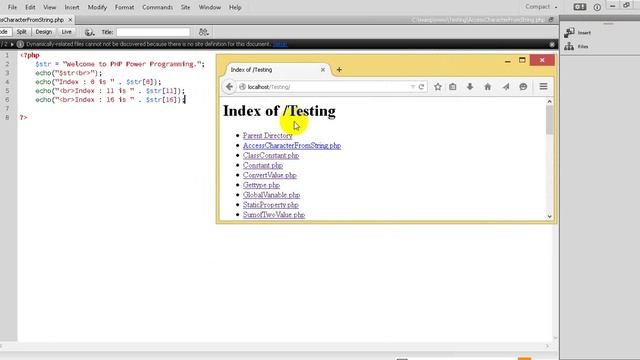640x360 pixels.
Task: Click browser scrollbar down arrow
Action: [x=549, y=216]
